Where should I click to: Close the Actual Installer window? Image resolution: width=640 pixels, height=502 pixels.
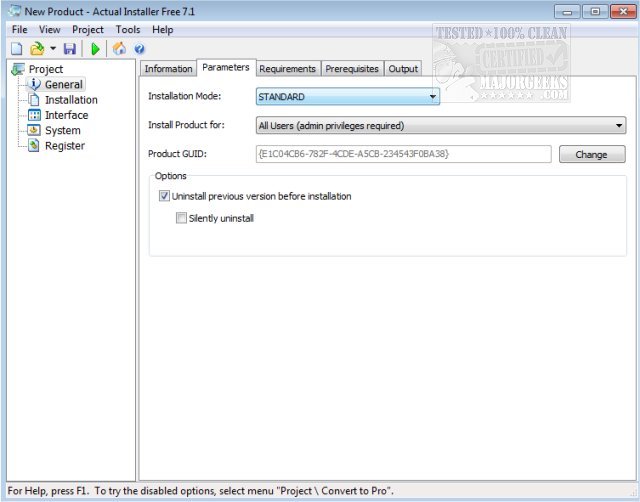tap(623, 12)
